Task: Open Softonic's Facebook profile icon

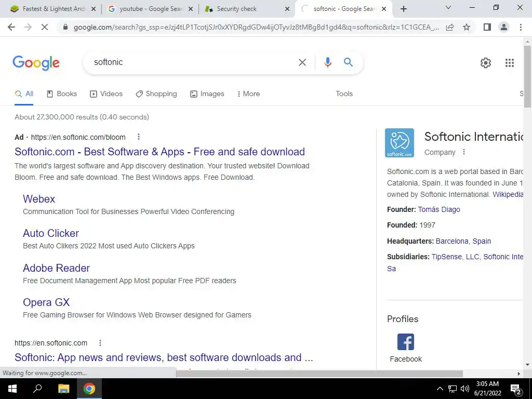Action: (405, 342)
